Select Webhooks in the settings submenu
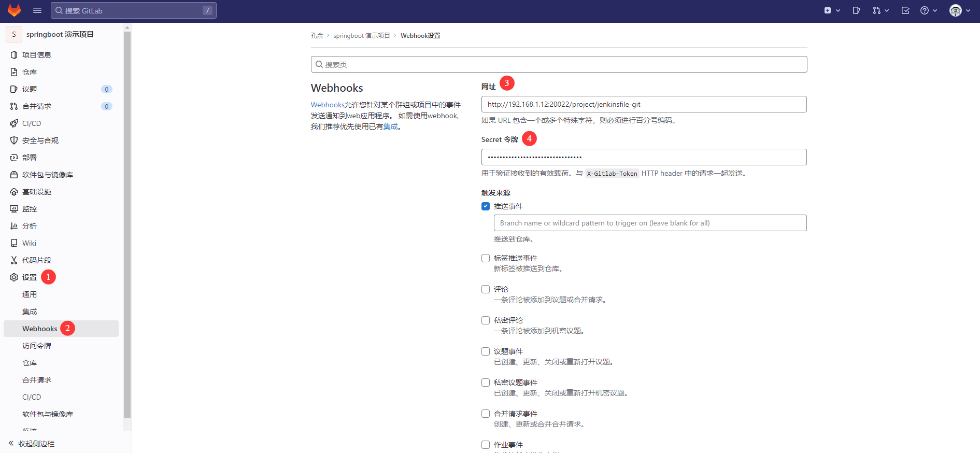This screenshot has height=453, width=980. 40,329
